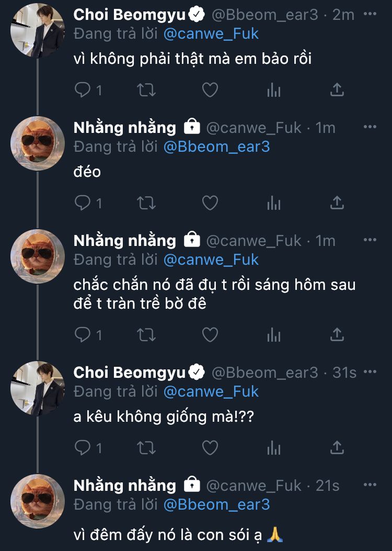Open @Bbeom_ear3 mention in last tweet
Viewport: 392px width, 551px height.
[216, 504]
